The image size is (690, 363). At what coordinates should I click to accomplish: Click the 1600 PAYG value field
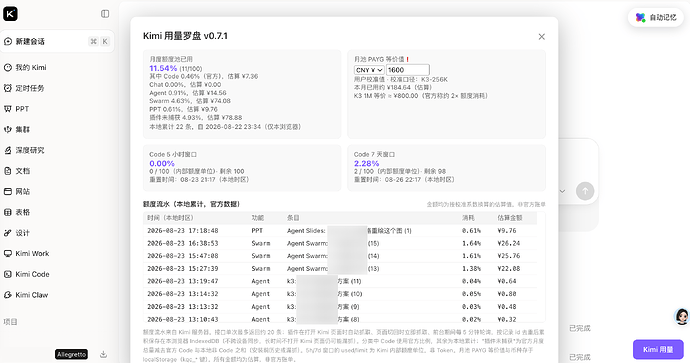tap(407, 70)
